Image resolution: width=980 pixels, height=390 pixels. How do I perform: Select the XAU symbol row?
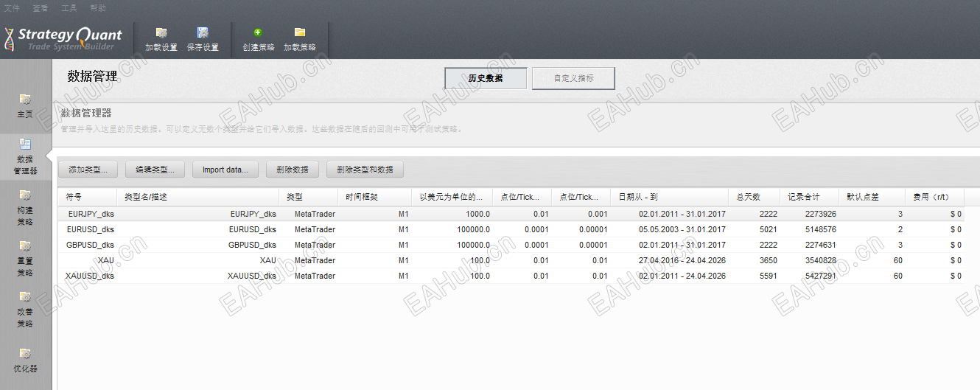coord(511,260)
